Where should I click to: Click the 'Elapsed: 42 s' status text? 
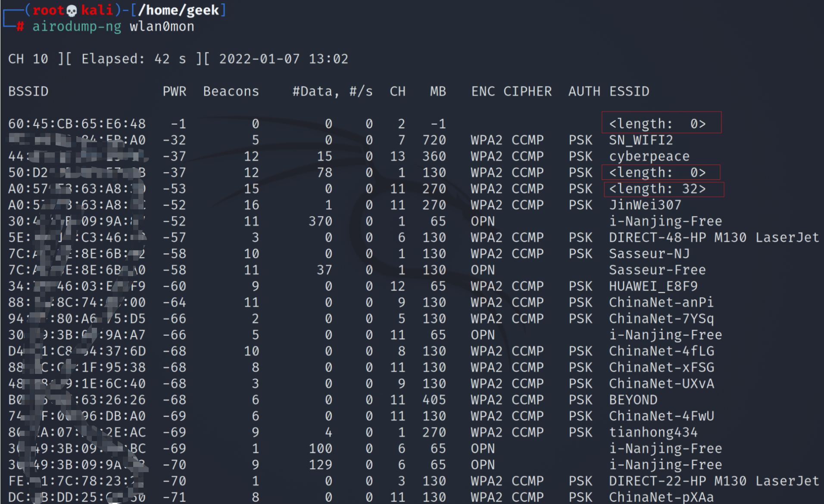click(134, 59)
